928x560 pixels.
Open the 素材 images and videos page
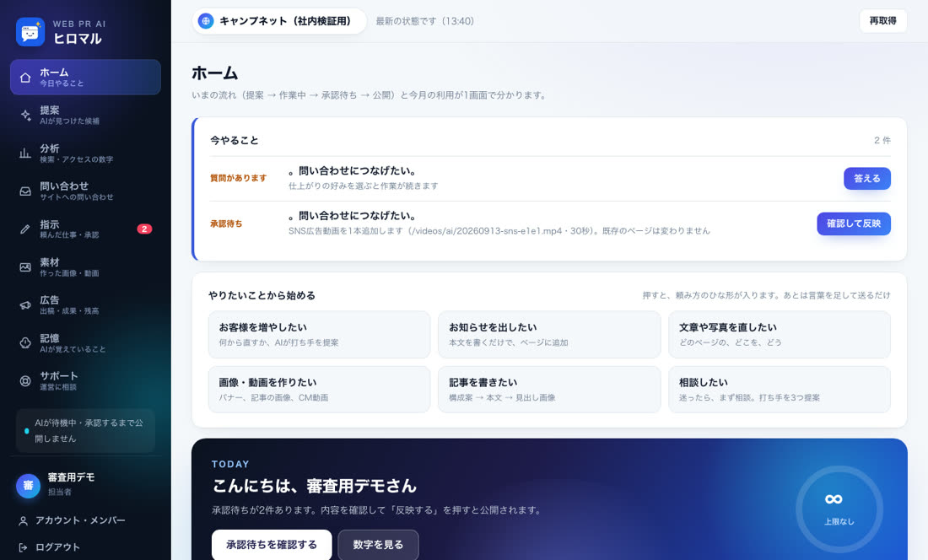[85, 267]
